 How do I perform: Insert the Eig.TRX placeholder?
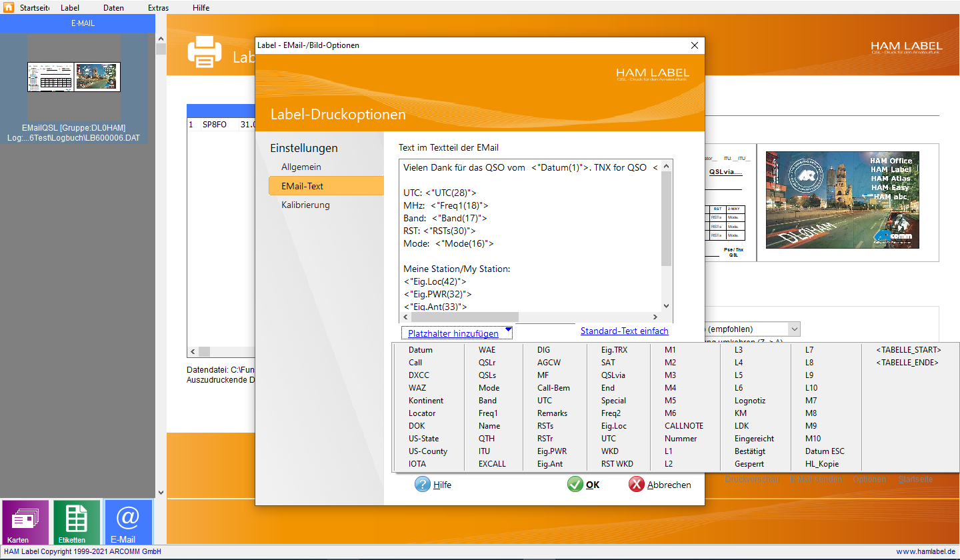614,350
